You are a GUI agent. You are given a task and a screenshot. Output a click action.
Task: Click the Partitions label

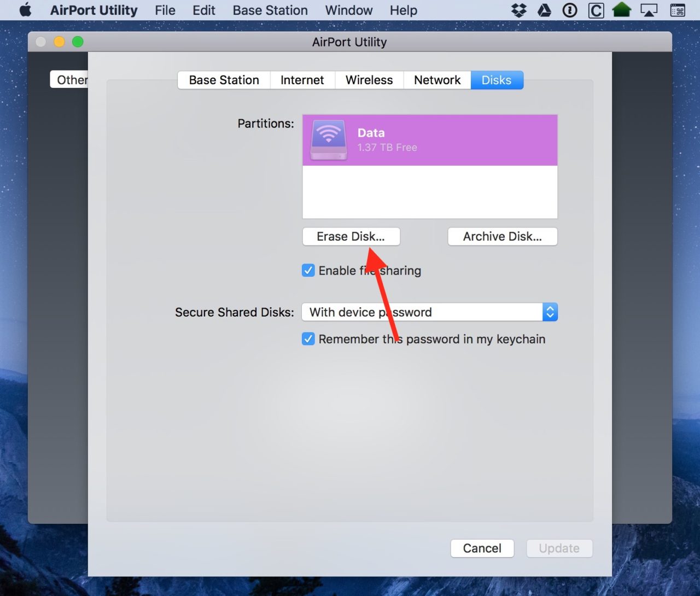tap(265, 124)
